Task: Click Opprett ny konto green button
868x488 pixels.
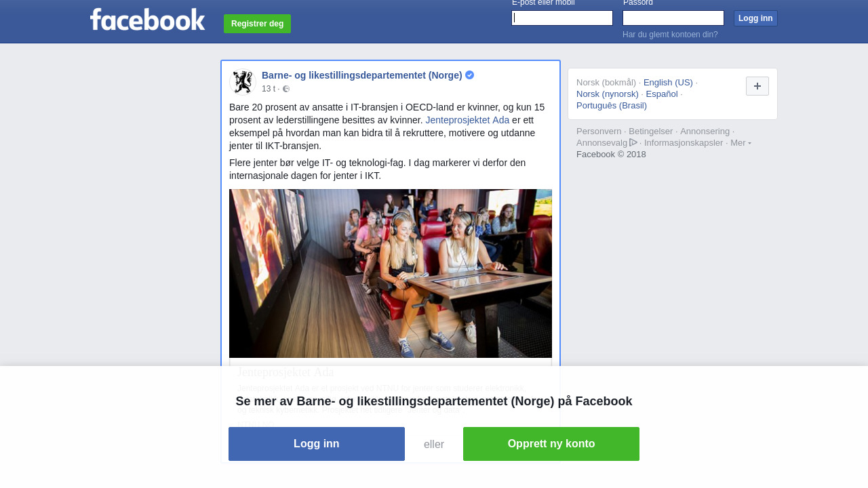Action: (x=551, y=444)
